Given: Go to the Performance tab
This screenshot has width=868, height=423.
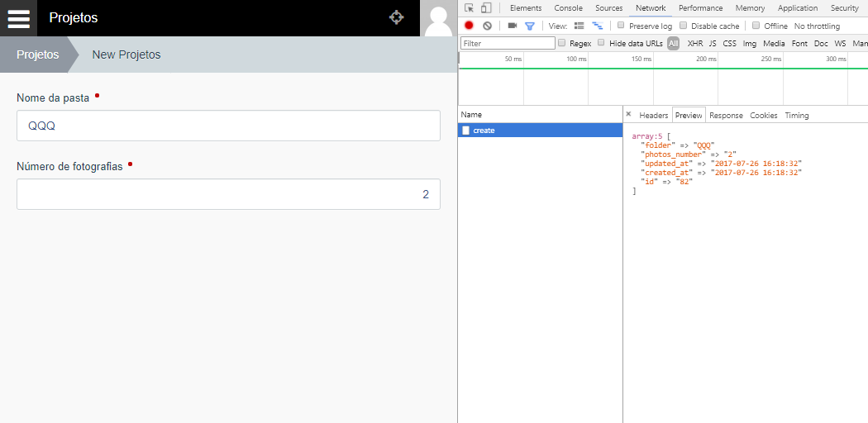Looking at the screenshot, I should point(701,7).
